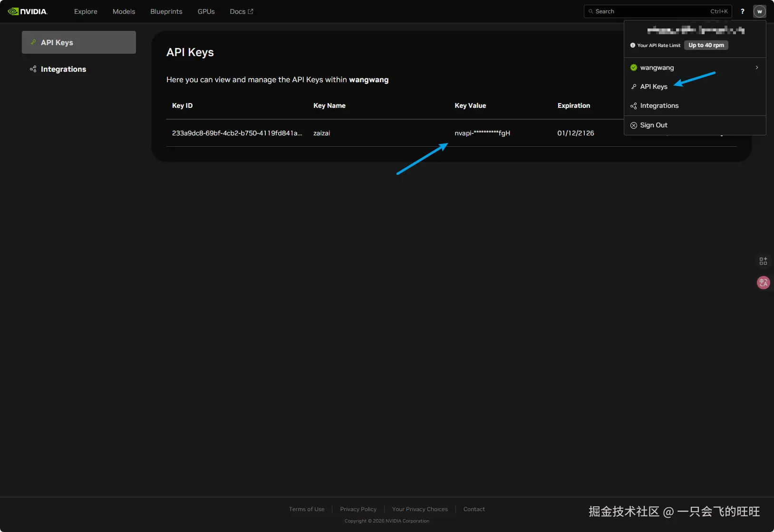Open Your Privacy Choices footer link
Viewport: 774px width, 532px height.
pyautogui.click(x=420, y=509)
